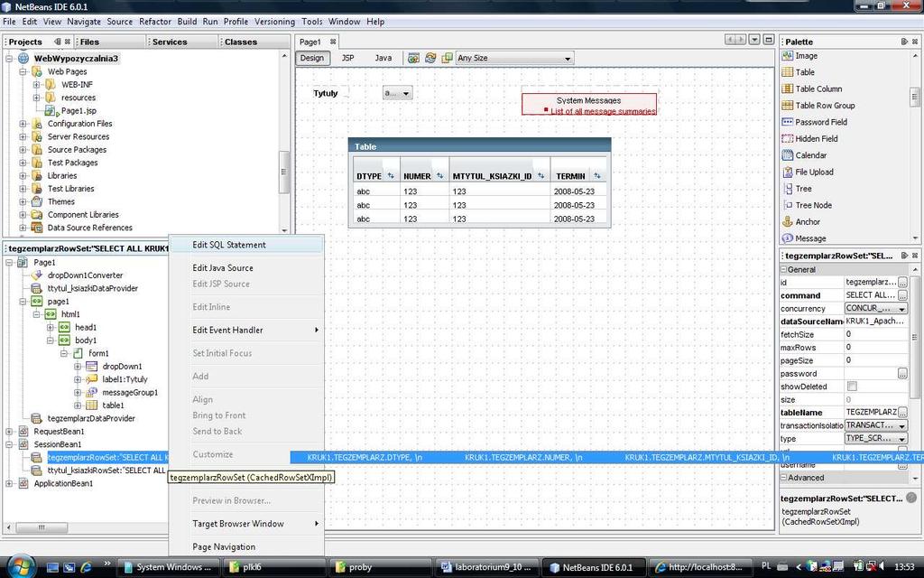
Task: Click the maxRows value field
Action: (x=875, y=348)
